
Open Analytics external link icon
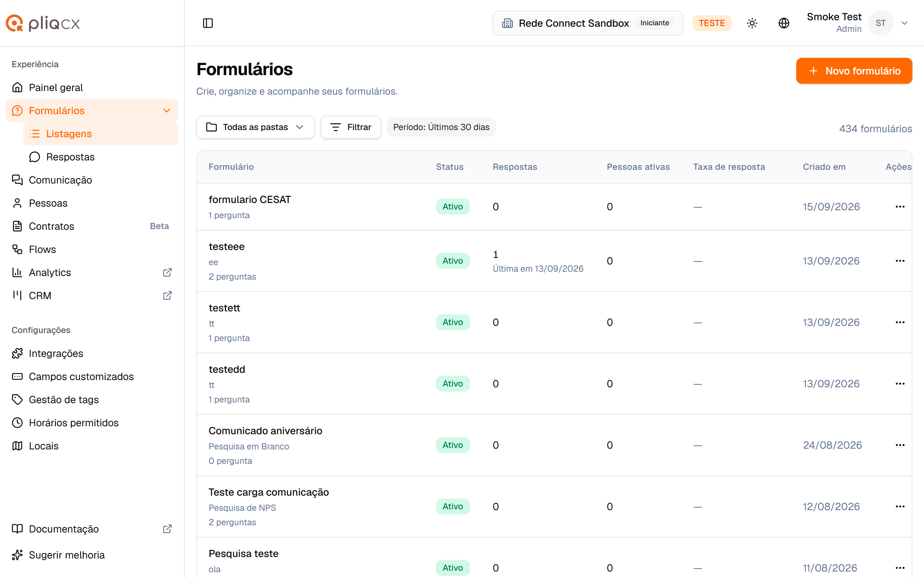(167, 272)
